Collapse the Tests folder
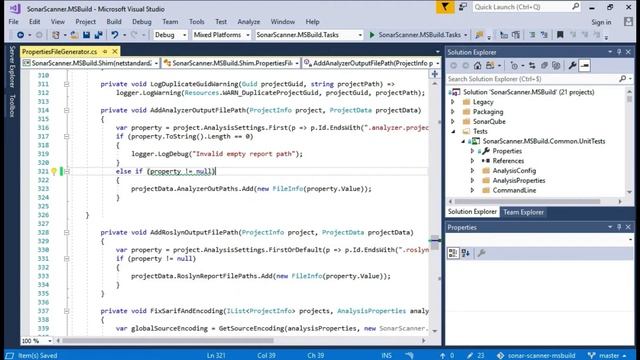The height and width of the screenshot is (360, 640). point(453,131)
